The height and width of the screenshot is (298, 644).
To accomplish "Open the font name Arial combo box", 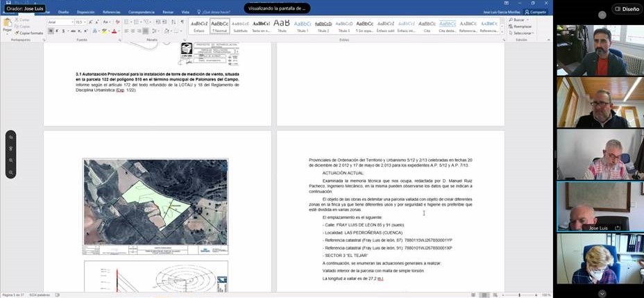I will click(61, 22).
